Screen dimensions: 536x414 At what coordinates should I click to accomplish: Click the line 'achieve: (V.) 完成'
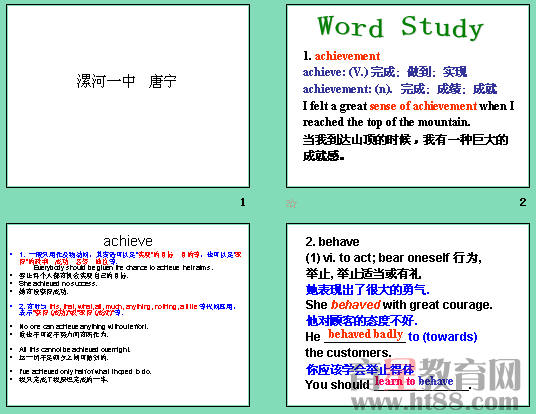pos(385,72)
